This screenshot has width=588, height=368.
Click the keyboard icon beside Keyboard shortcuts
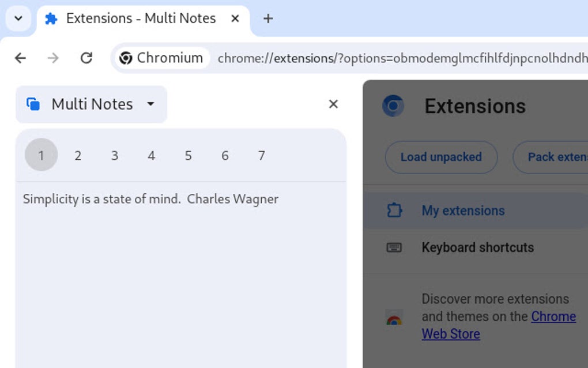394,247
